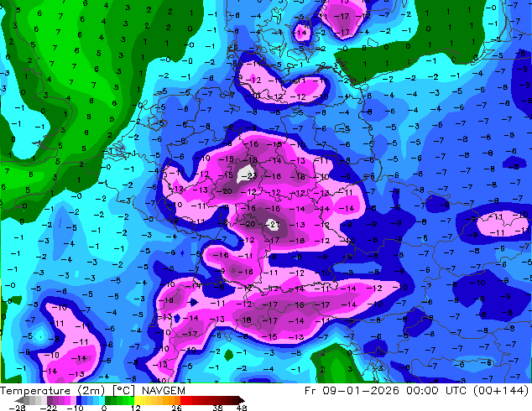The image size is (532, 411).
Task: Click the '[°C]' unit label
Action: (x=124, y=391)
